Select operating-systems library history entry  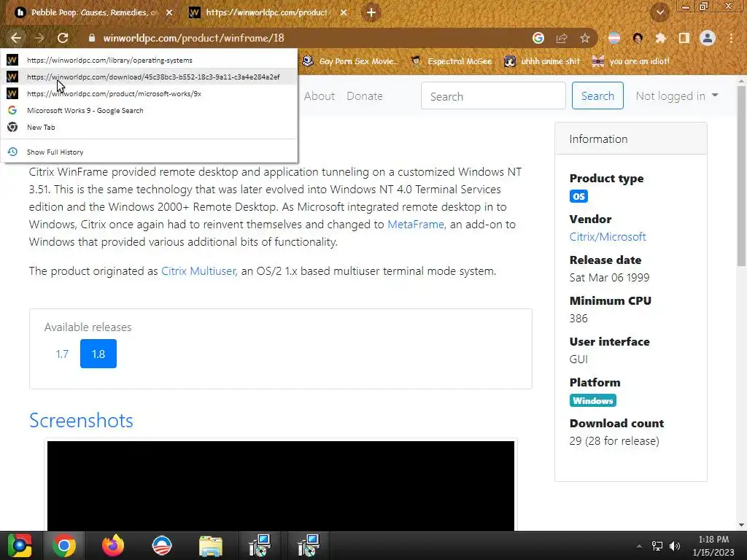click(x=149, y=60)
